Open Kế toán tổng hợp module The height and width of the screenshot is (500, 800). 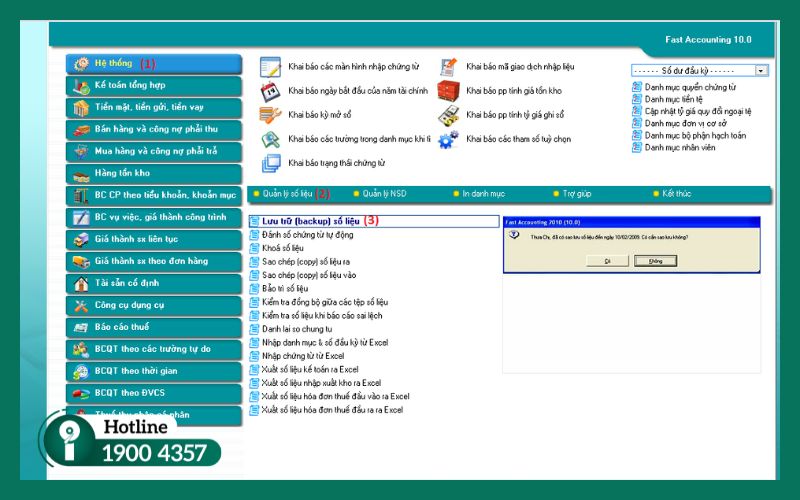coord(154,86)
